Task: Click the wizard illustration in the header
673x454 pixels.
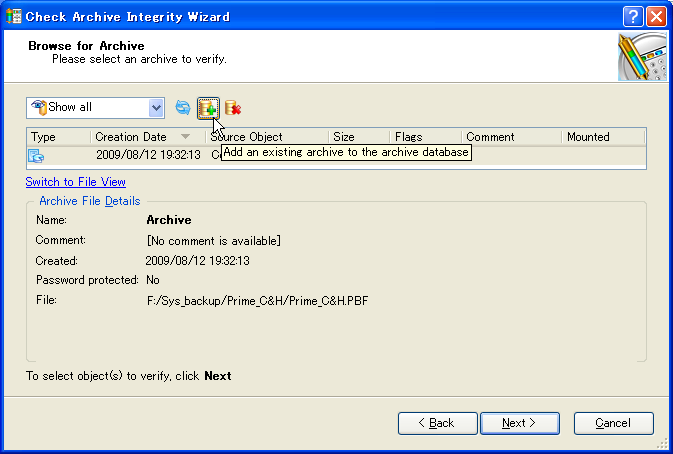Action: pyautogui.click(x=643, y=56)
